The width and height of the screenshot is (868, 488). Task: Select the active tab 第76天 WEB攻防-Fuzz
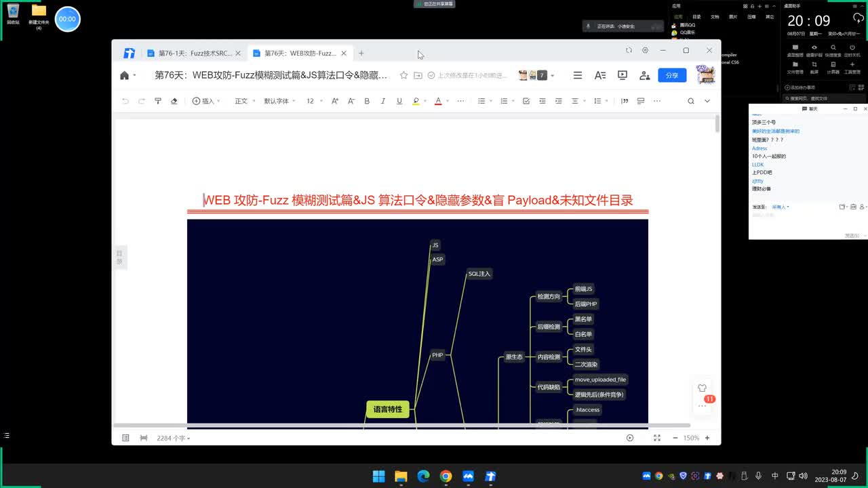[300, 53]
